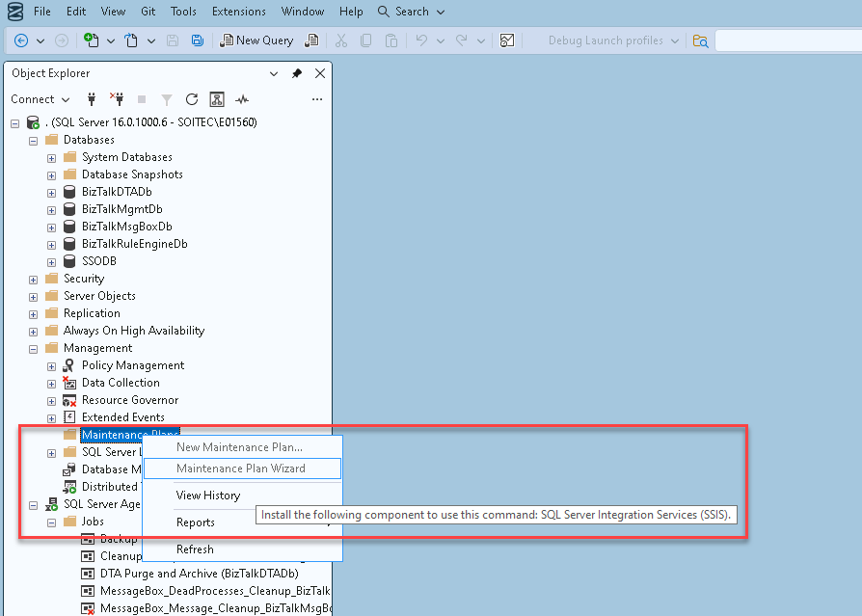Open the Git menu

click(x=148, y=12)
